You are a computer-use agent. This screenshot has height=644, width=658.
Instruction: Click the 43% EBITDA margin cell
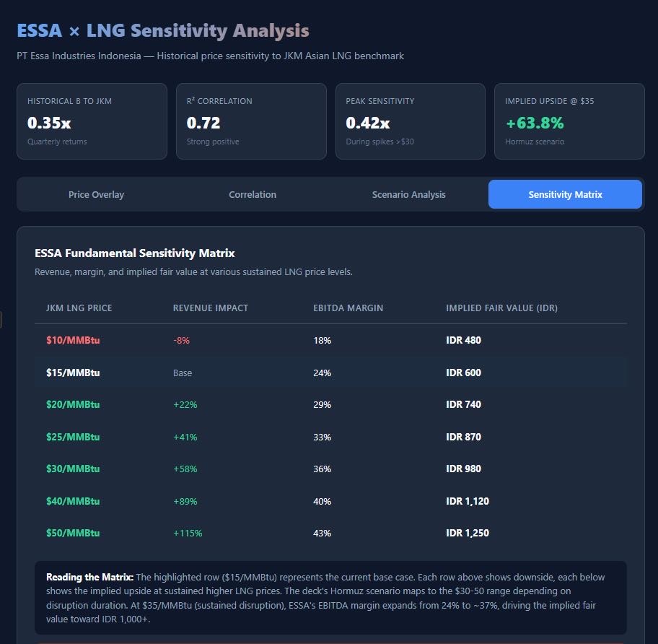[323, 533]
